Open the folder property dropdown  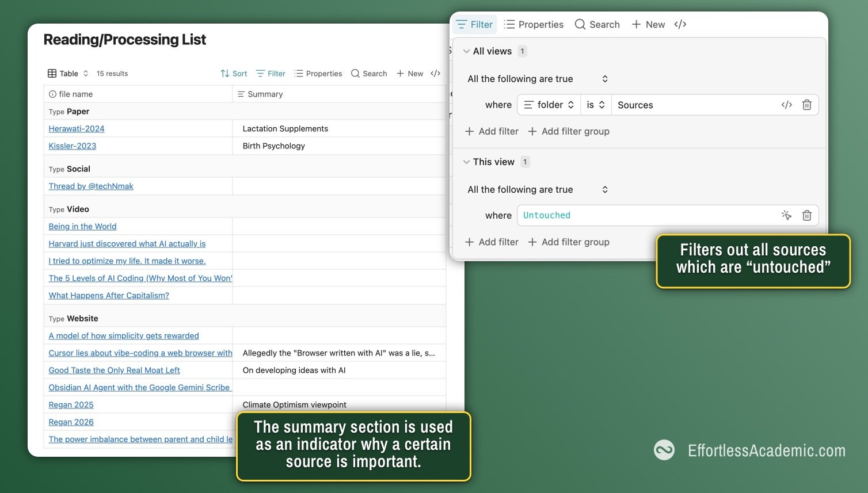[549, 105]
